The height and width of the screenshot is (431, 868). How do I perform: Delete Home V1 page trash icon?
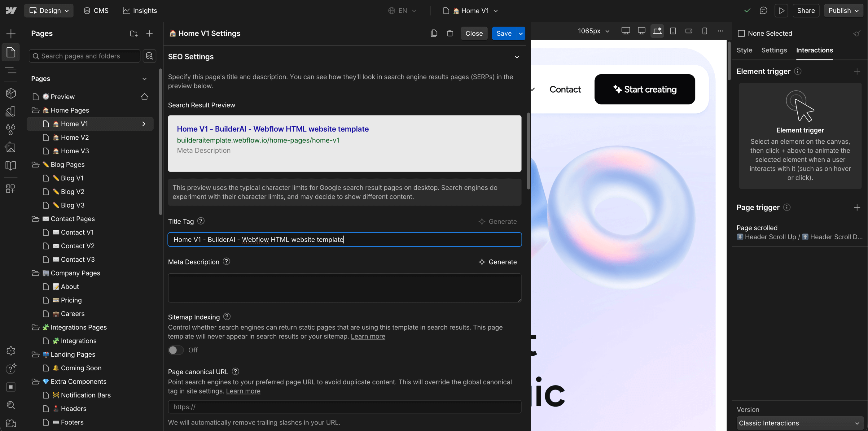point(450,33)
